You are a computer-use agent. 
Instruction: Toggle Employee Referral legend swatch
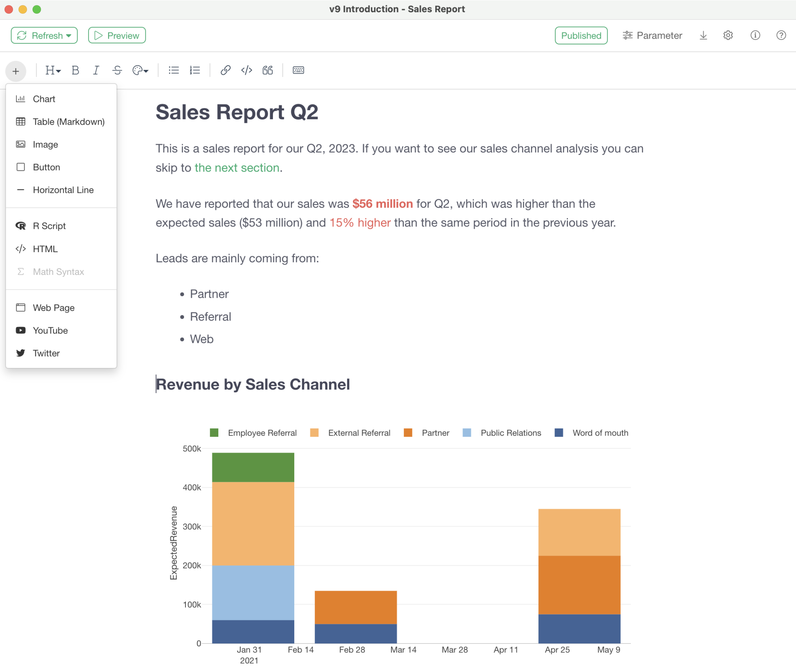pyautogui.click(x=214, y=433)
